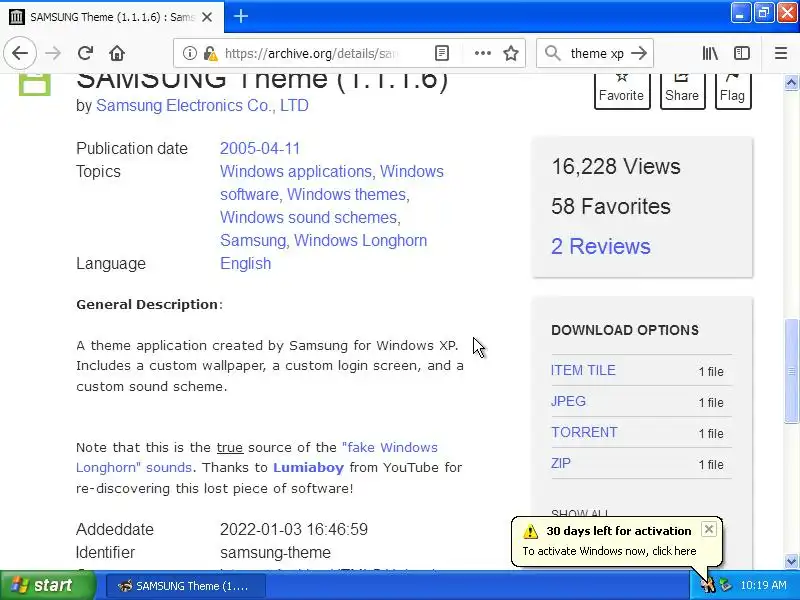
Task: Click the English language link
Action: coord(245,263)
